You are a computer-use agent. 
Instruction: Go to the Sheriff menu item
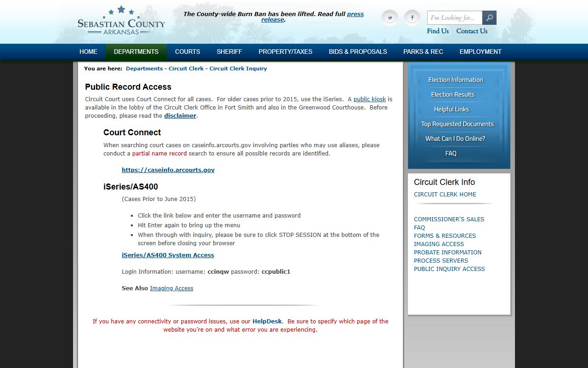229,52
